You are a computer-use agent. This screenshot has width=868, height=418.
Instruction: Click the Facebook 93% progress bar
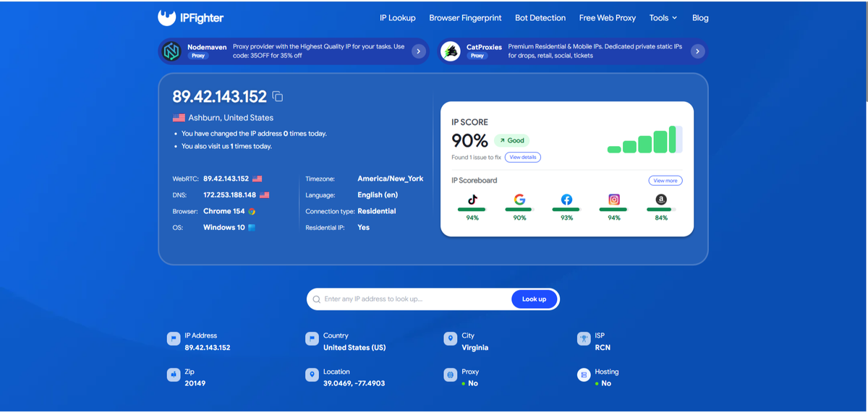pyautogui.click(x=566, y=209)
